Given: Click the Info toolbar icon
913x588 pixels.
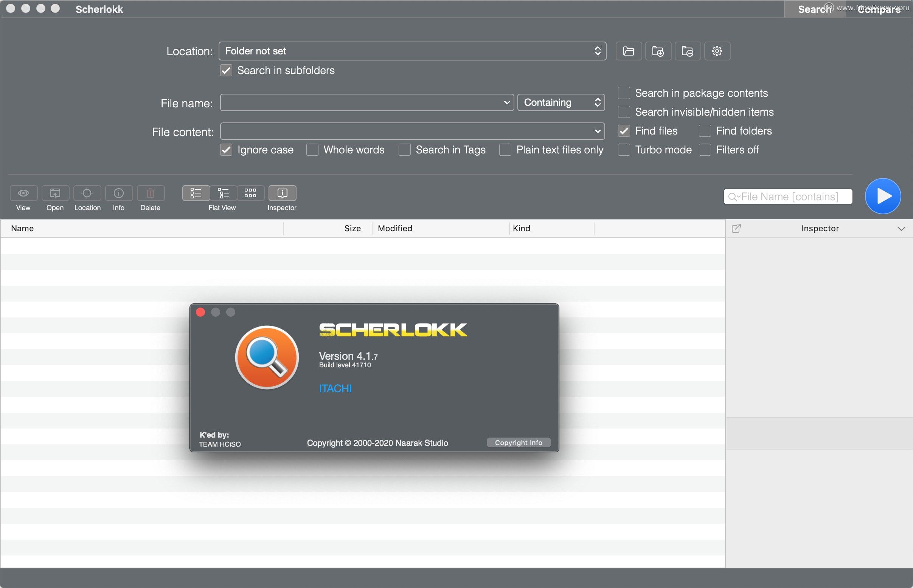Looking at the screenshot, I should click(119, 193).
